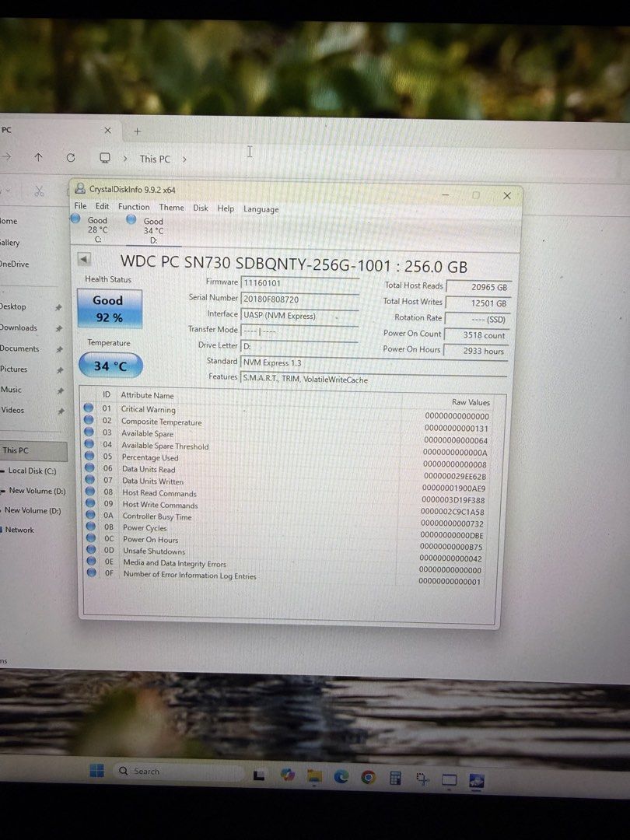The height and width of the screenshot is (840, 630).
Task: Click the Attribute Name column header
Action: click(147, 395)
